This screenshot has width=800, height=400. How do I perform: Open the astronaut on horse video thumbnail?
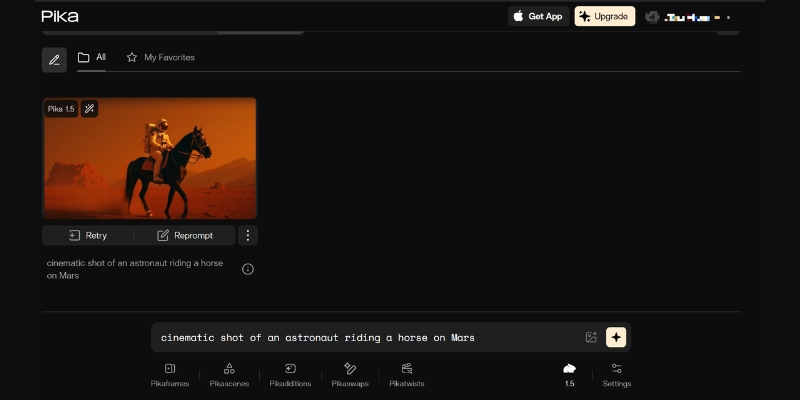(149, 158)
